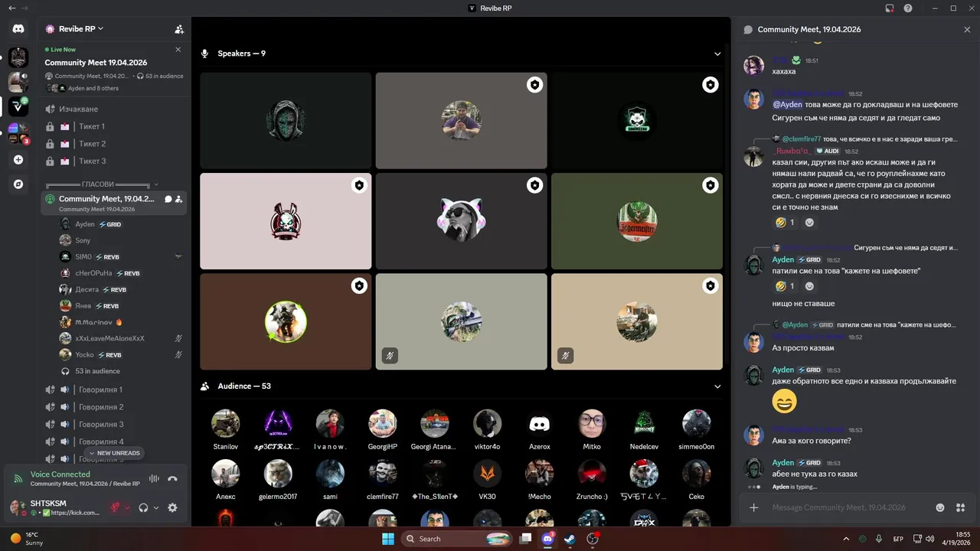This screenshot has width=980, height=551.
Task: Click the Message Community Meet input field
Action: 848,507
